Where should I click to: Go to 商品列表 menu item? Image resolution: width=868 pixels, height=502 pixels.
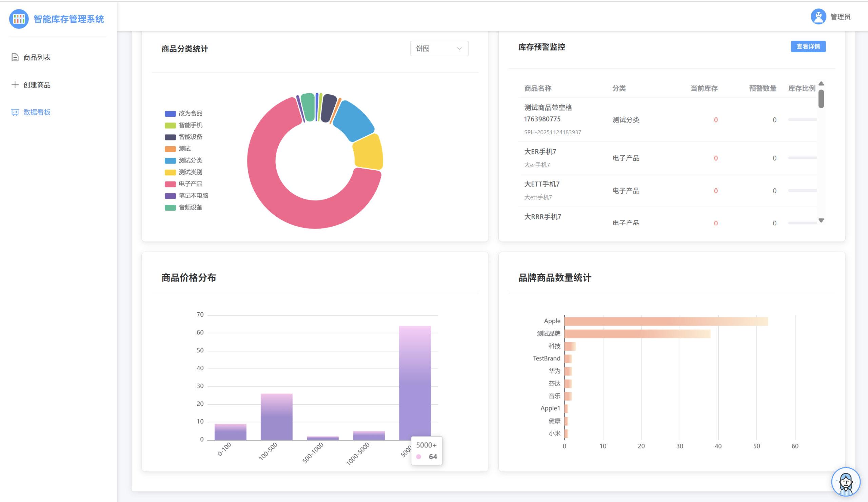pyautogui.click(x=37, y=58)
